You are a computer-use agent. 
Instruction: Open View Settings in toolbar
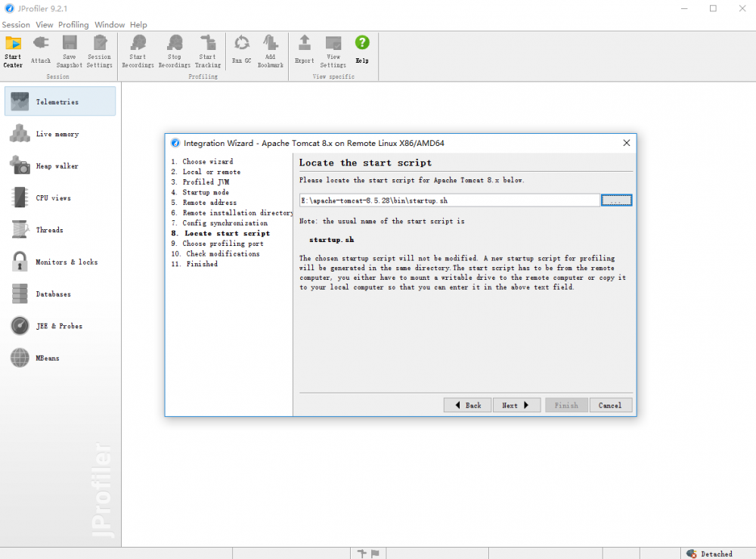[x=333, y=51]
